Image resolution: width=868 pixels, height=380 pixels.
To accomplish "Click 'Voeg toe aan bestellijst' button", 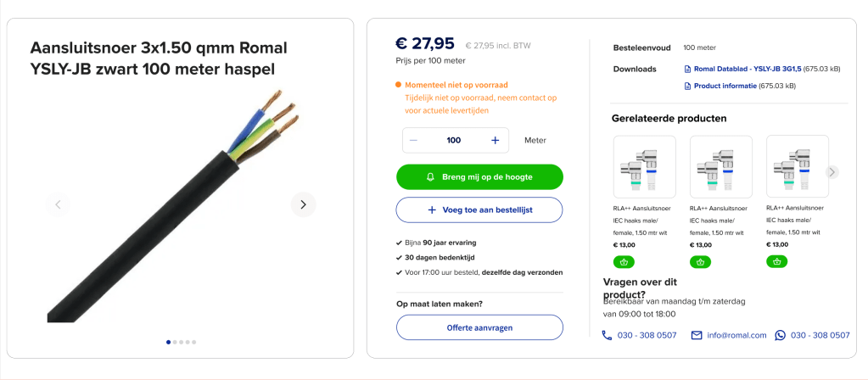I will click(x=479, y=210).
